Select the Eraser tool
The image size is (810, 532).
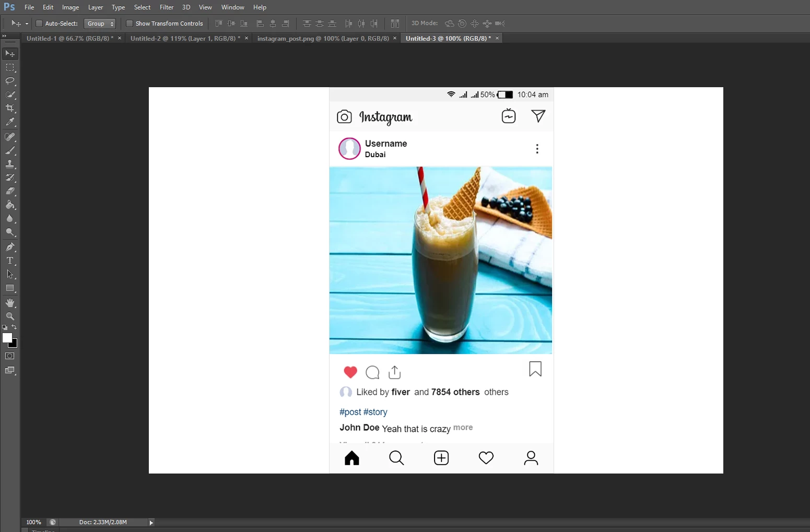[x=10, y=191]
